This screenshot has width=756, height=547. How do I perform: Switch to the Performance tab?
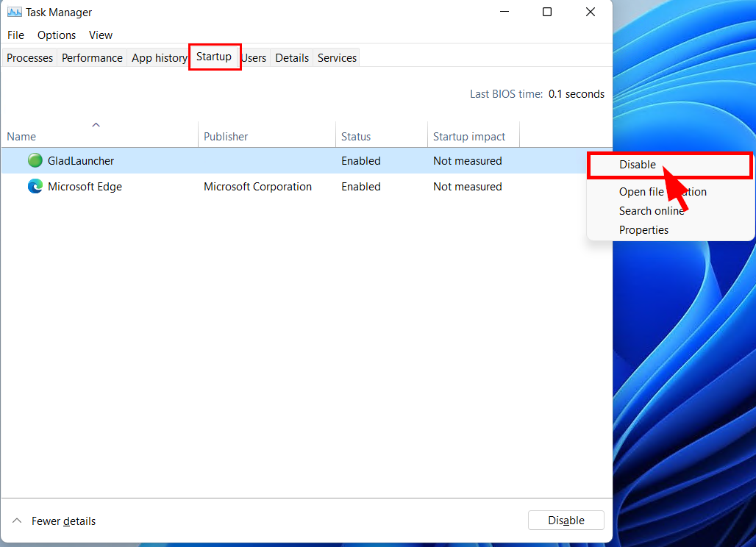coord(92,58)
